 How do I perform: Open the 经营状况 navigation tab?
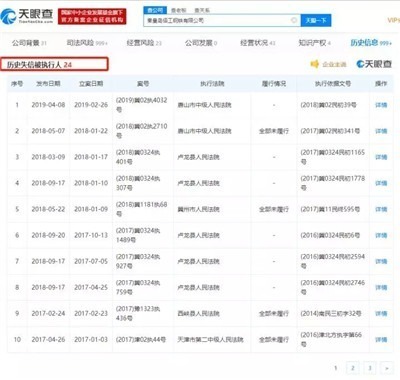pyautogui.click(x=258, y=43)
